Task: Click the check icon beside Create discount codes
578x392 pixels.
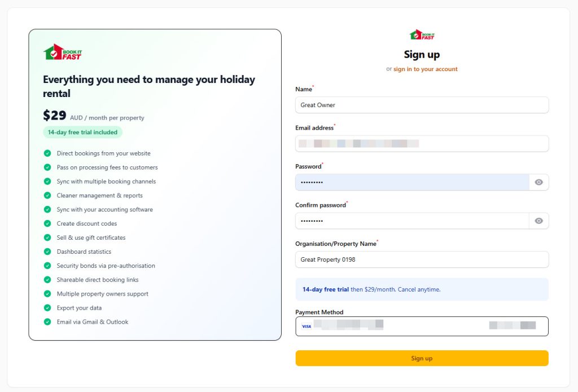Action: (x=47, y=224)
